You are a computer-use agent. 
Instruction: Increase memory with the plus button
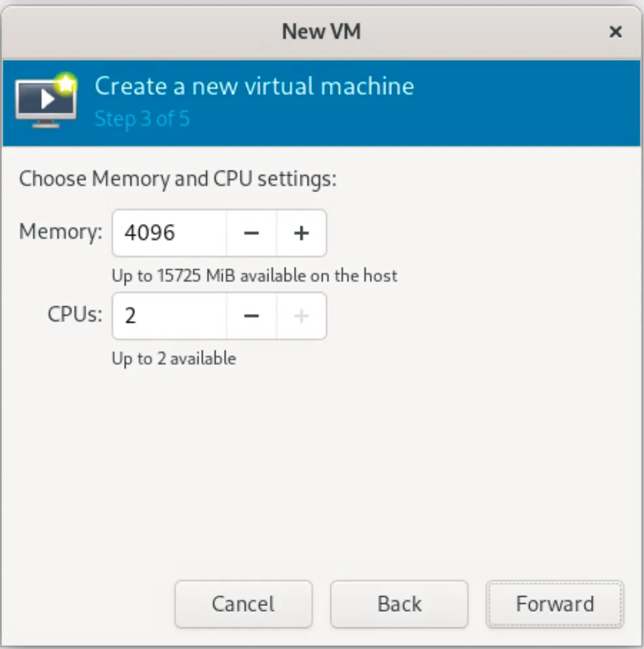coord(302,233)
